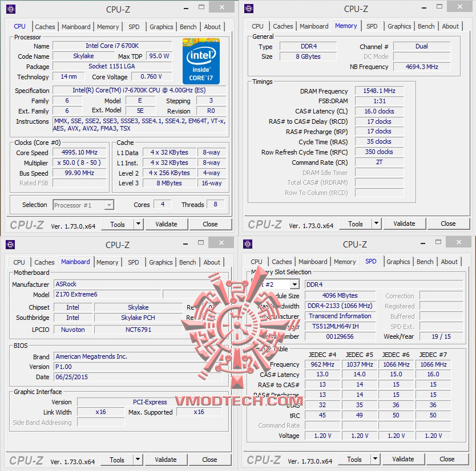Open Tools dropdown arrow in the Mainboard window
This screenshot has height=471, width=476.
138,460
